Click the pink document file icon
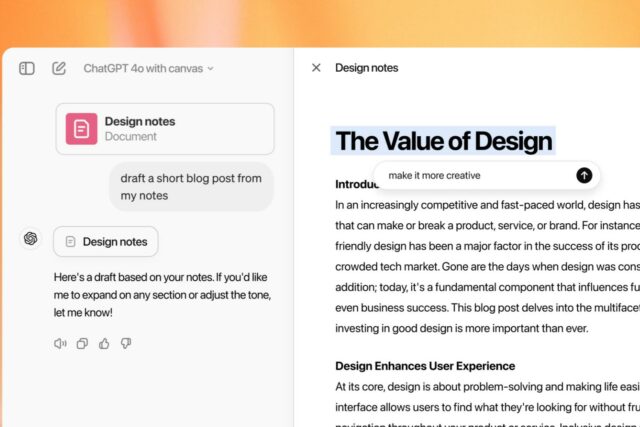Image resolution: width=640 pixels, height=427 pixels. point(82,129)
